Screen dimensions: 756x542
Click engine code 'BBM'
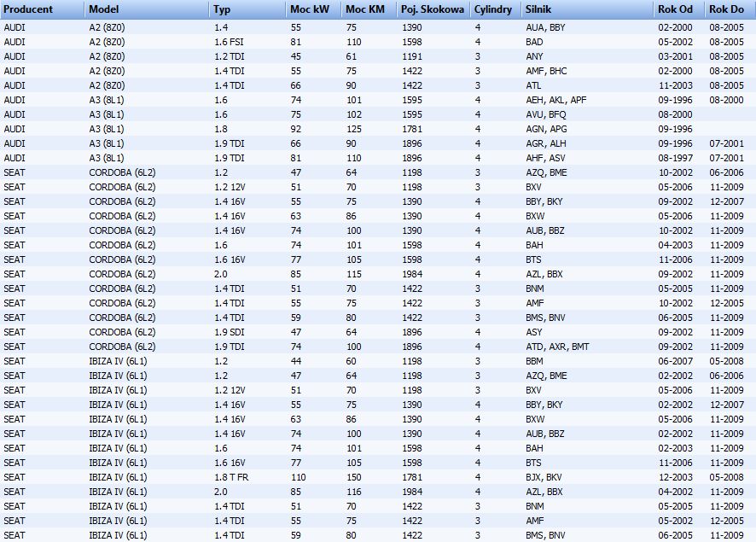pos(534,361)
